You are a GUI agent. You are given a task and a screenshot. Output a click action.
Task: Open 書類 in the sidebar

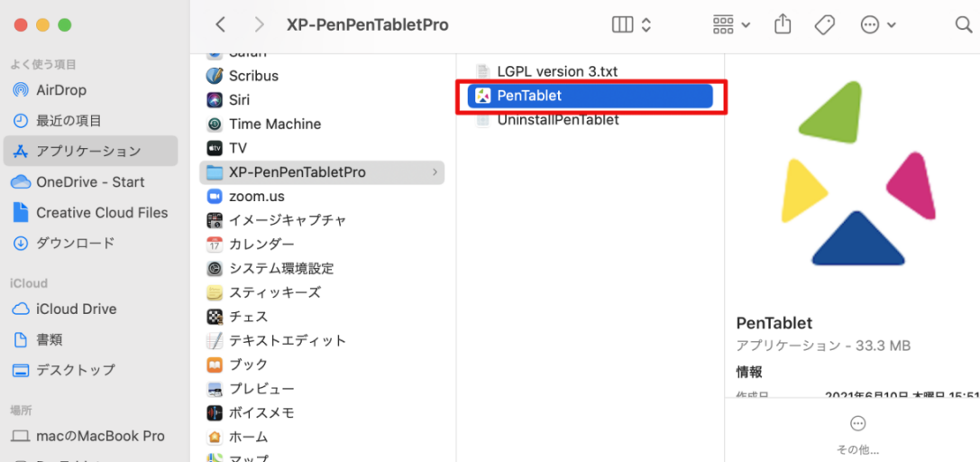coord(91,340)
